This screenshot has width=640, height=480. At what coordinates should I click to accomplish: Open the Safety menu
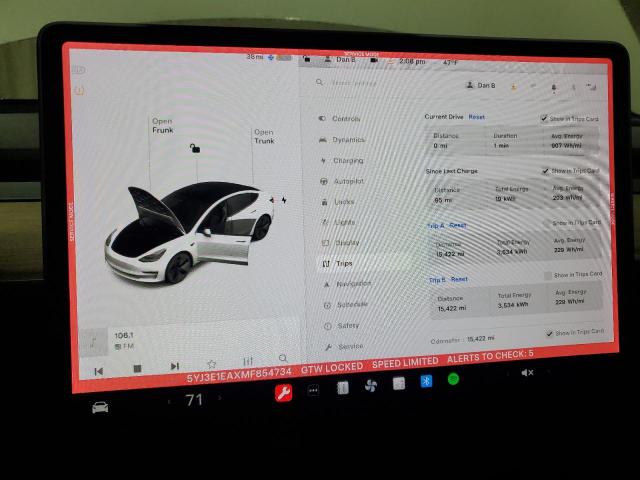342,326
